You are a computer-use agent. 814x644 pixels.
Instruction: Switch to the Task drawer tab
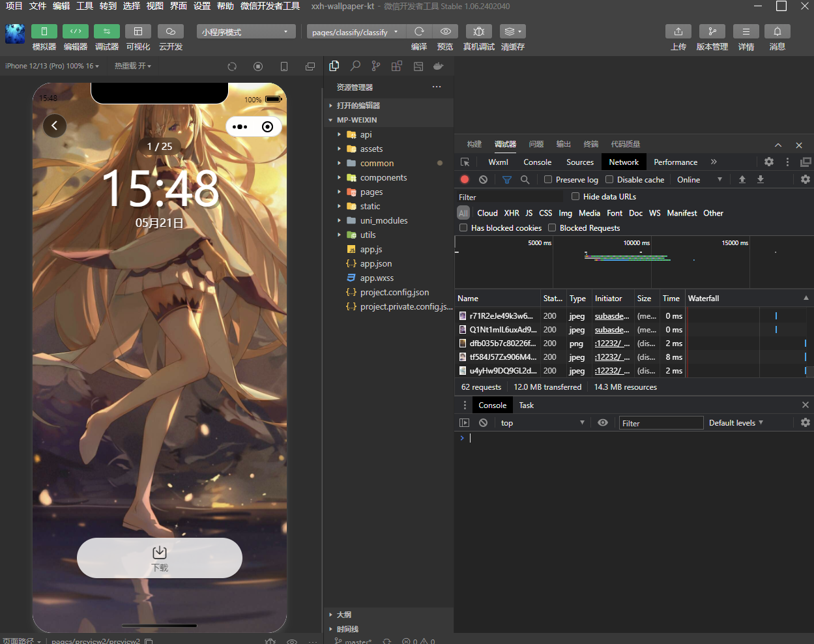point(527,405)
